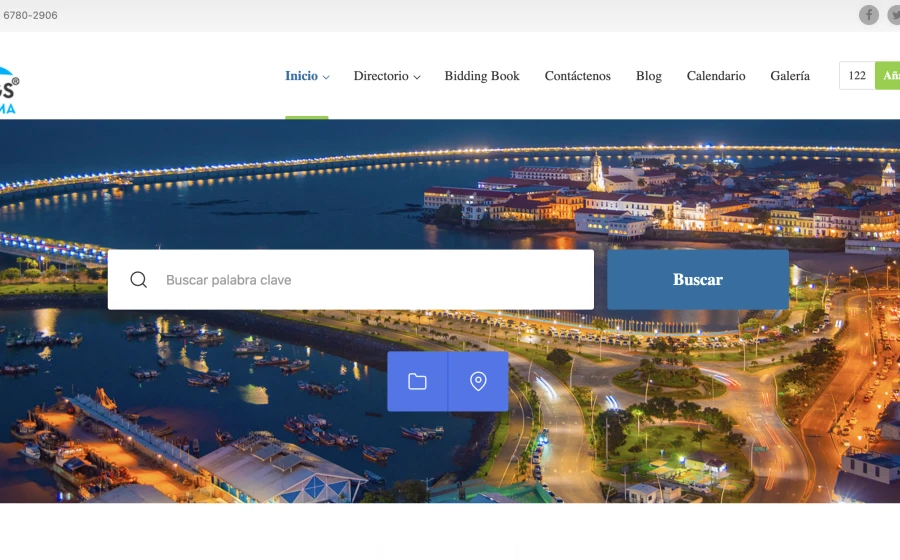Open the Inicio menu item
The height and width of the screenshot is (560, 900).
click(301, 76)
